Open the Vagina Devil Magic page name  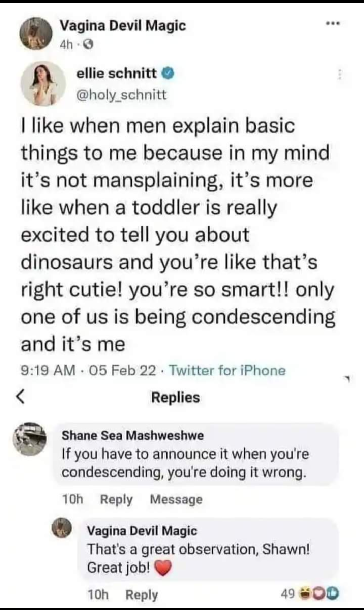123,26
